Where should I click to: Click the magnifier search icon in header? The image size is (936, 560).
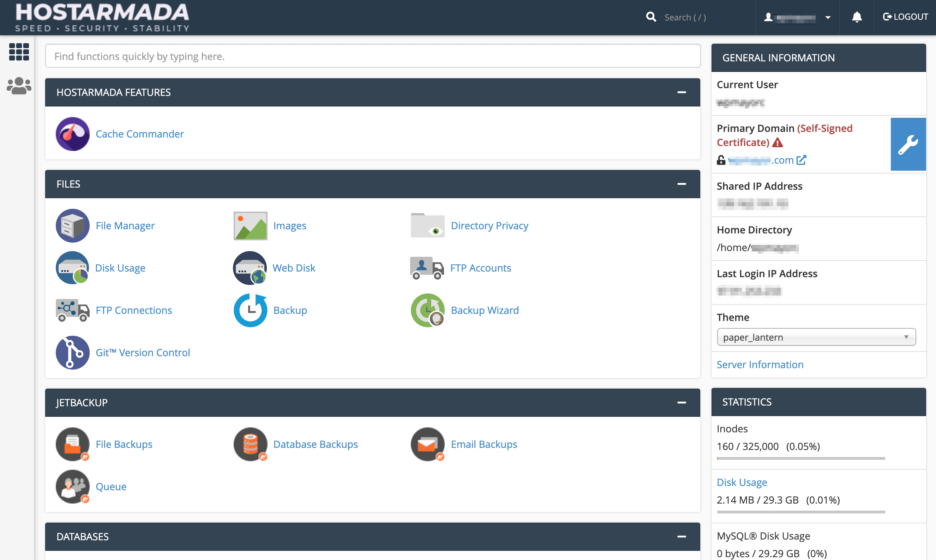click(x=651, y=17)
